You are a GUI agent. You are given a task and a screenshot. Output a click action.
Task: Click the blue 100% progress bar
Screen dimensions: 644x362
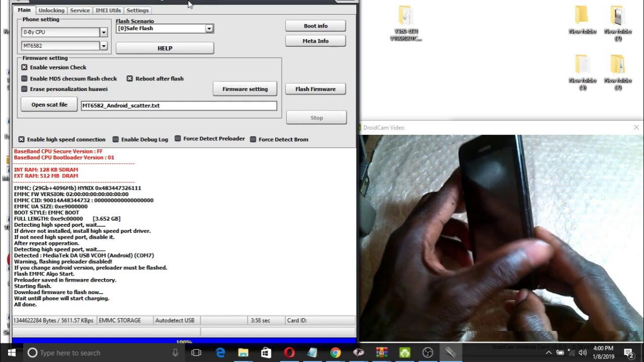point(184,341)
